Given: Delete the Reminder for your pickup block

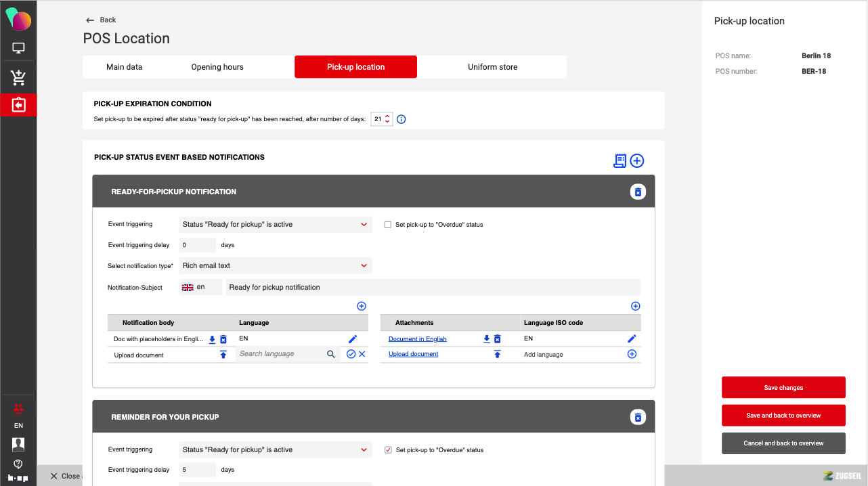Looking at the screenshot, I should pos(637,417).
